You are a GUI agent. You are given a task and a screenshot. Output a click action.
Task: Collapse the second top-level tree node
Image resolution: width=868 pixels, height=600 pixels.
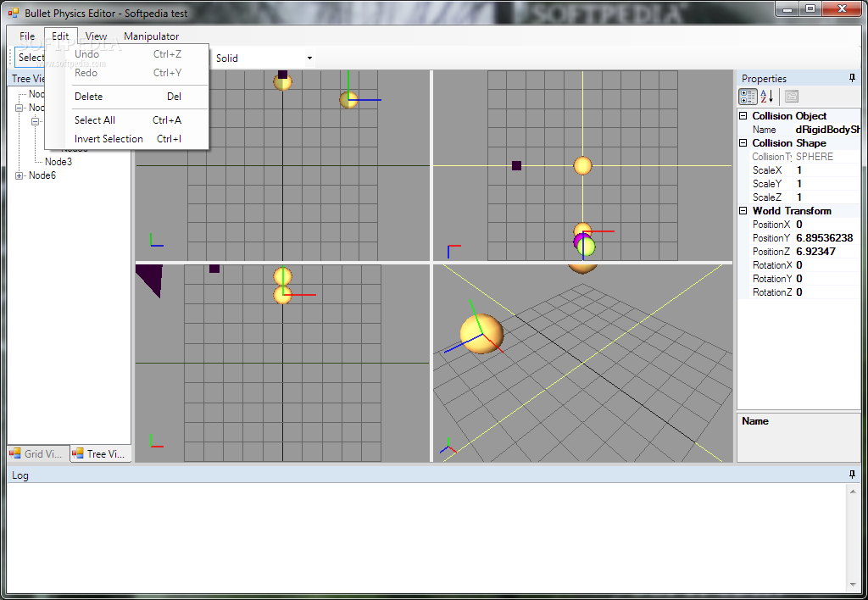pos(19,108)
